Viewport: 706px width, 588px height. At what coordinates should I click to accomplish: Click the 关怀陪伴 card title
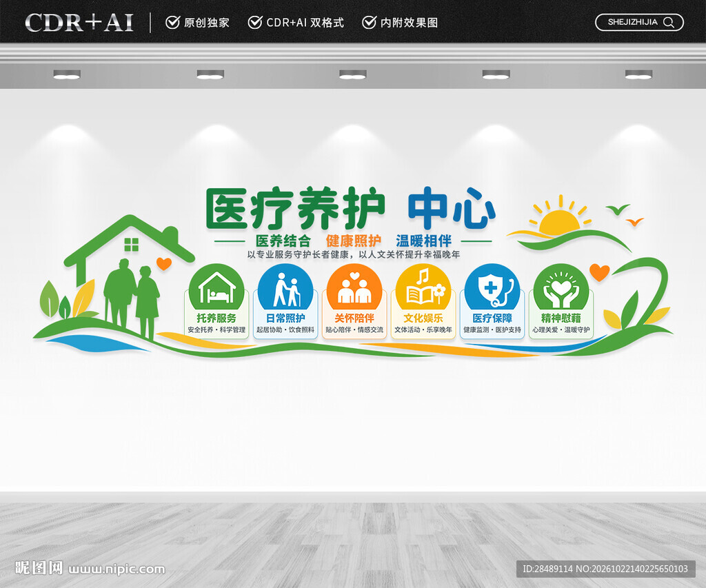[x=354, y=318]
